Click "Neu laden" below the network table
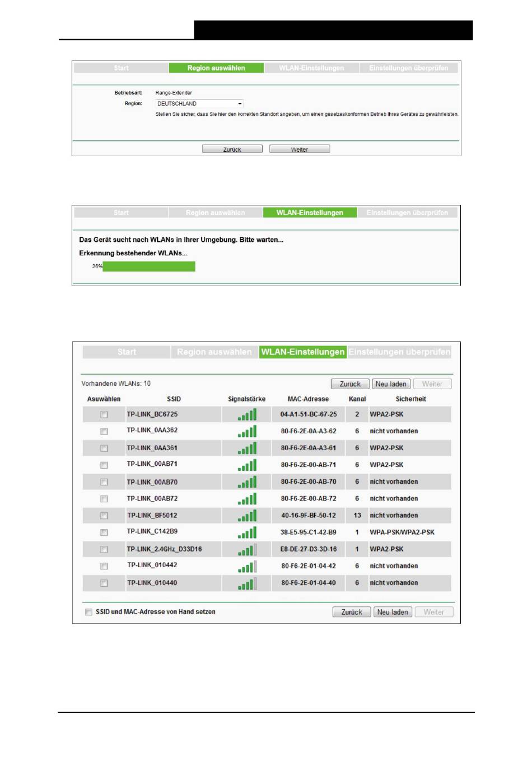 tap(393, 612)
